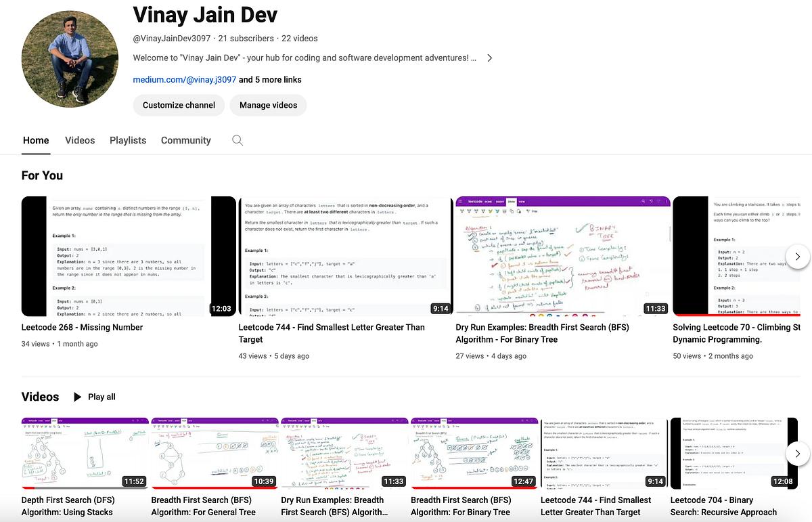Open the Community tab
The width and height of the screenshot is (812, 522).
185,140
